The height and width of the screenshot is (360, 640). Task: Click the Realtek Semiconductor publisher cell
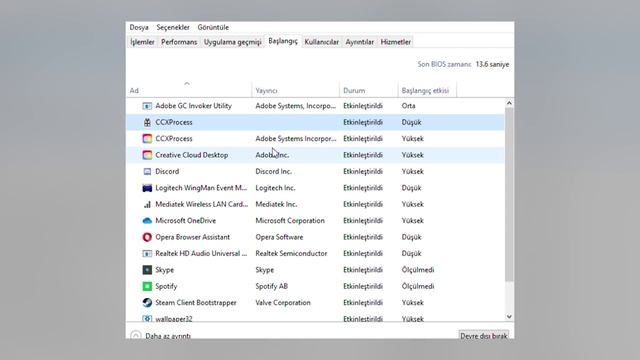point(291,253)
